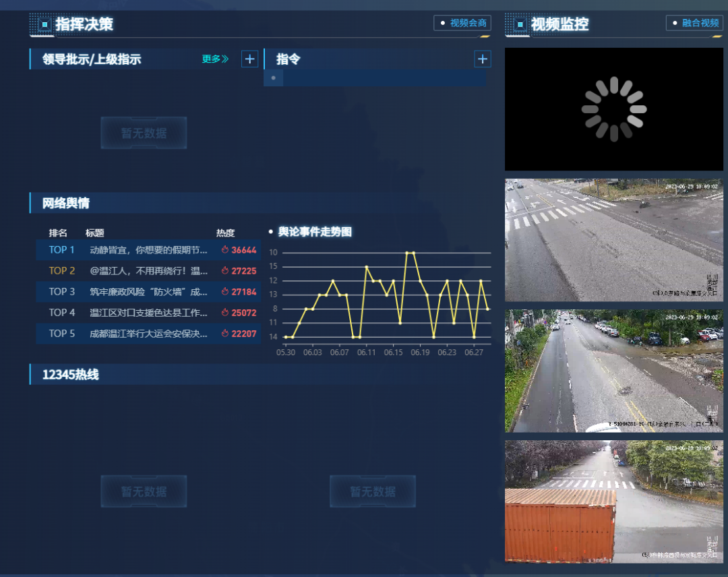Open the 12345热线 section header
728x577 pixels.
(x=70, y=375)
